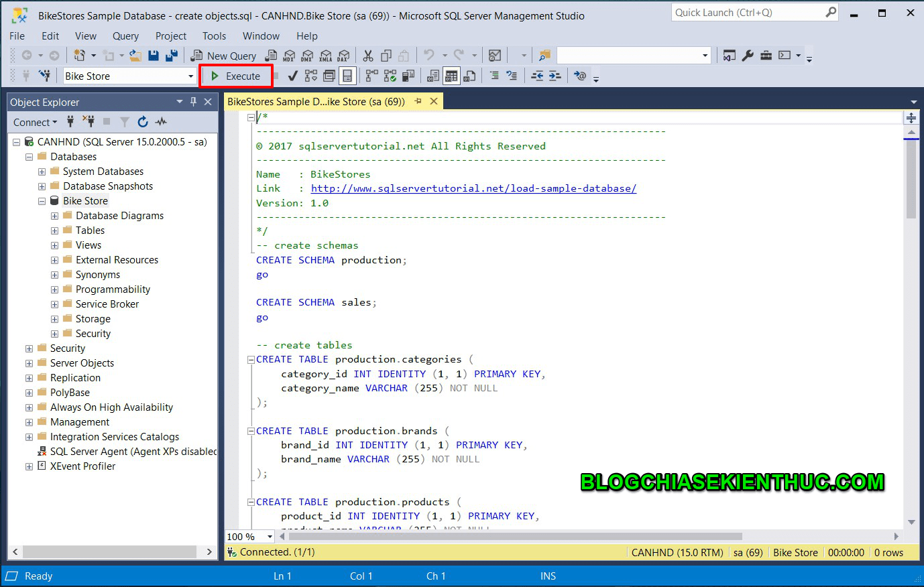
Task: Expand the Tables node under Bike Store
Action: pos(54,230)
